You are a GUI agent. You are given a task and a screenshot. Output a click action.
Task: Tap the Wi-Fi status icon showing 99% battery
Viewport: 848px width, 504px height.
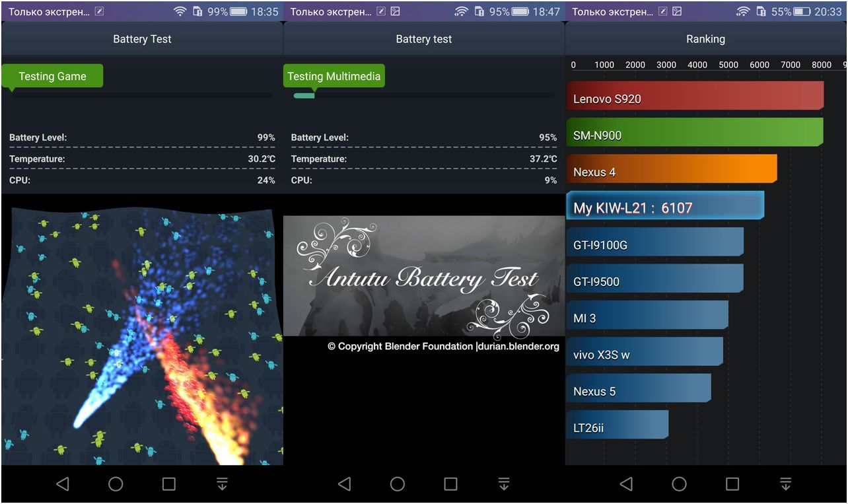tap(180, 11)
